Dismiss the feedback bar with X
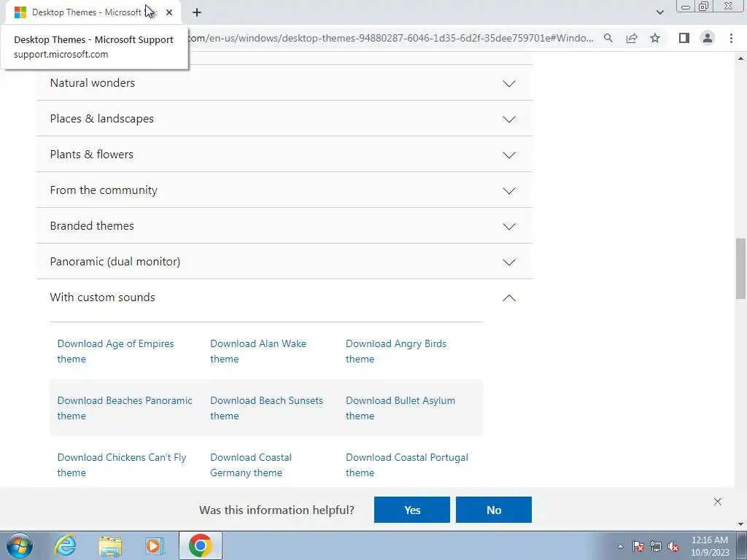The width and height of the screenshot is (747, 560). pos(718,502)
